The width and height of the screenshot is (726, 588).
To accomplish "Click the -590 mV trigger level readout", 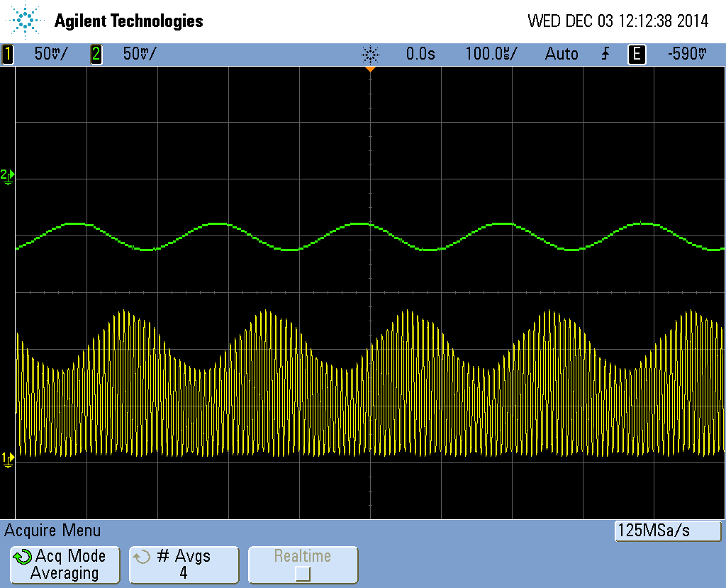I will tap(687, 54).
